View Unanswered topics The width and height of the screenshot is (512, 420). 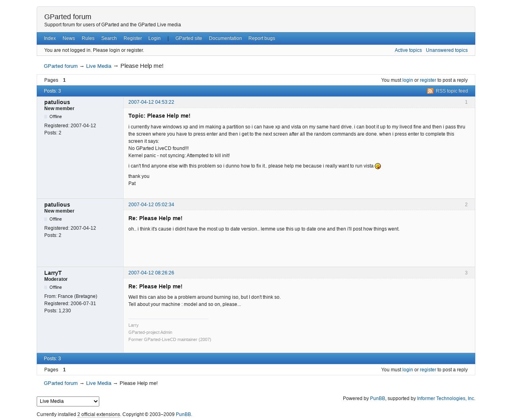(447, 50)
